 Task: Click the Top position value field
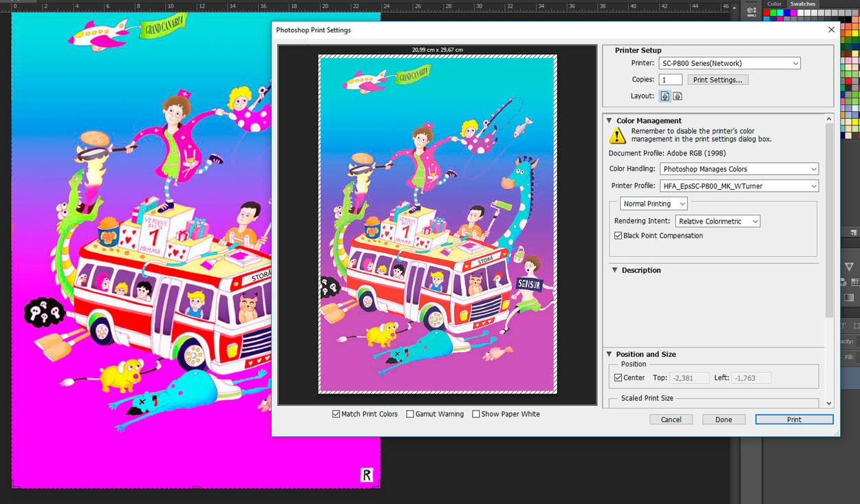689,377
